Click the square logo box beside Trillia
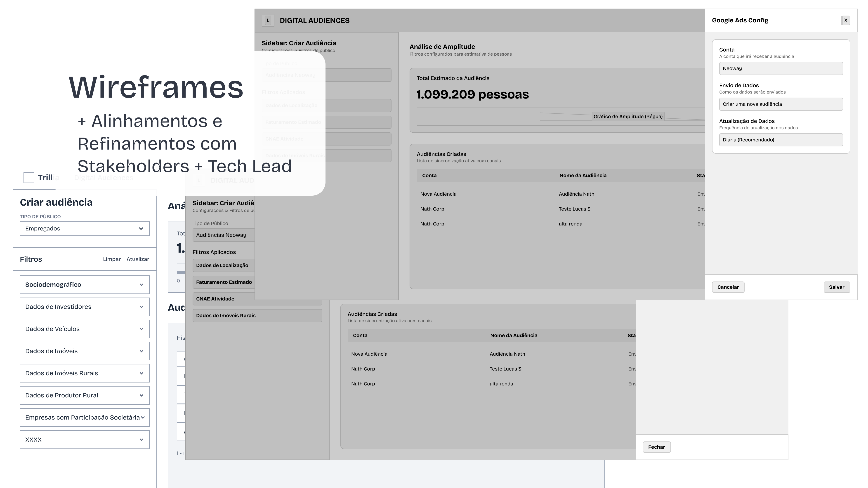The height and width of the screenshot is (488, 868). coord(29,178)
